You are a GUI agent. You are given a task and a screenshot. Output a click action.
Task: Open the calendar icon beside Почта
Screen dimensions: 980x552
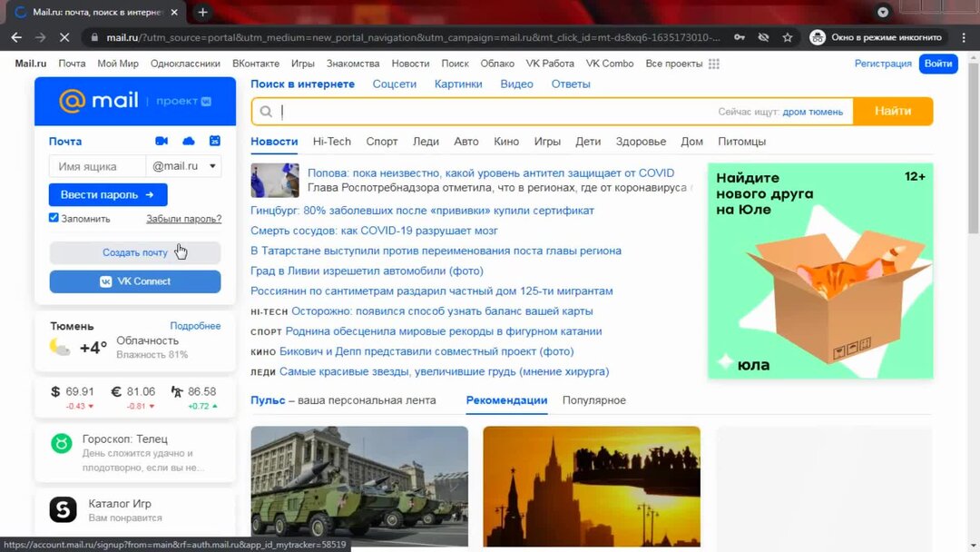coord(214,142)
